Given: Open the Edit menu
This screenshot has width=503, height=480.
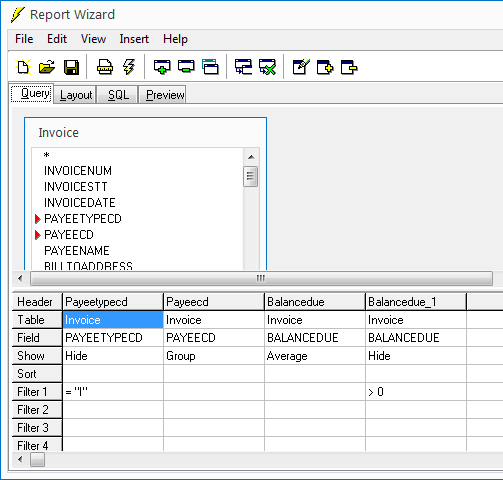Looking at the screenshot, I should point(57,39).
